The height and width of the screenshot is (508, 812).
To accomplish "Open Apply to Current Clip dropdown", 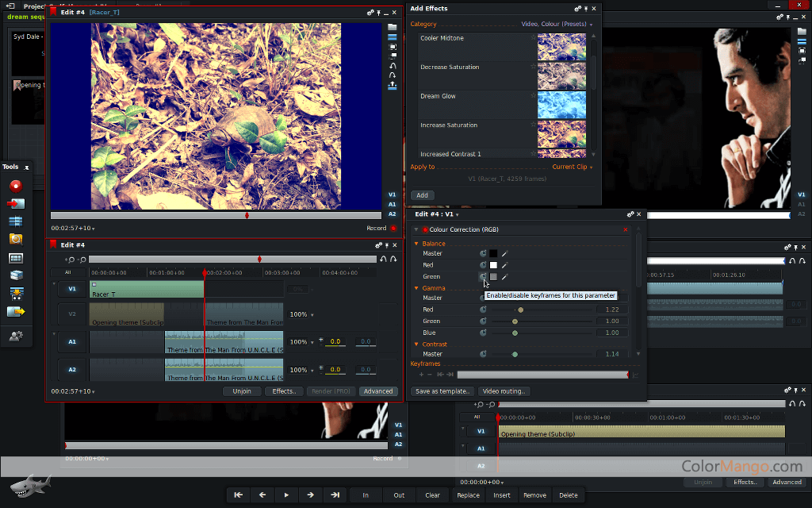I will point(573,167).
